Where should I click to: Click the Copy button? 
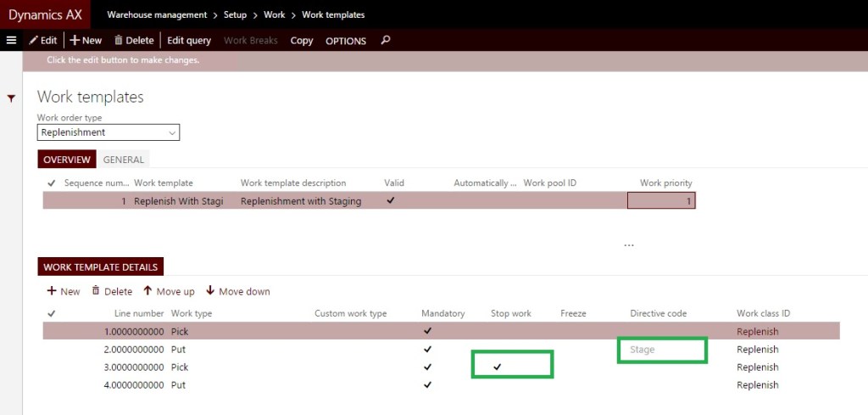point(302,41)
